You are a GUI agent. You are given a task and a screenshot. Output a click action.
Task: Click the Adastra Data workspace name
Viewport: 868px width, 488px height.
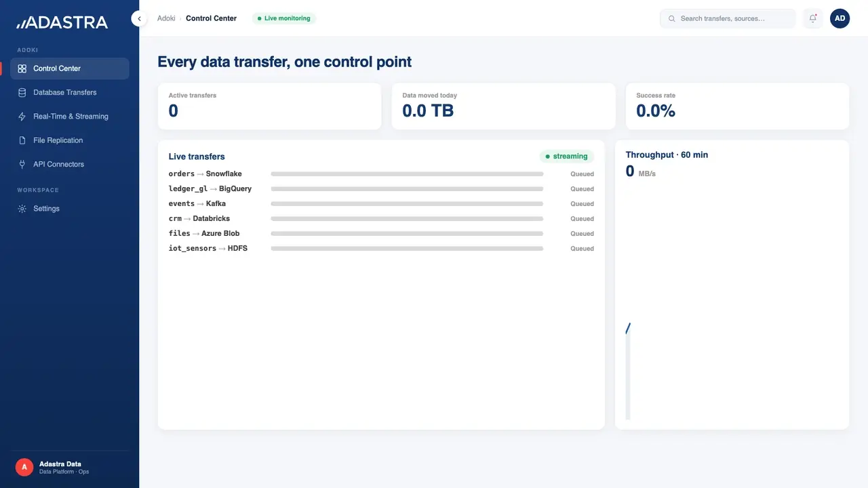point(60,464)
